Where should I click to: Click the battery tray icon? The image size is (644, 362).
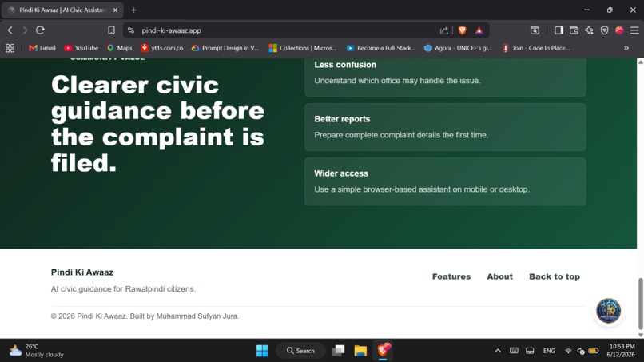pyautogui.click(x=593, y=351)
